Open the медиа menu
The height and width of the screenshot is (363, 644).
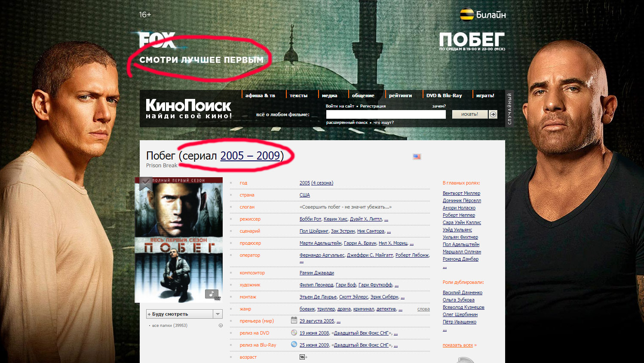click(x=329, y=95)
